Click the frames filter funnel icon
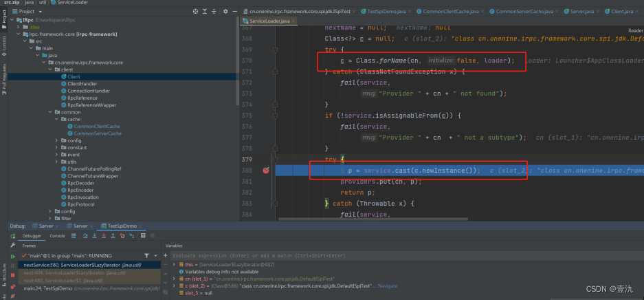Screen dimensions: 644x300 pos(146,255)
